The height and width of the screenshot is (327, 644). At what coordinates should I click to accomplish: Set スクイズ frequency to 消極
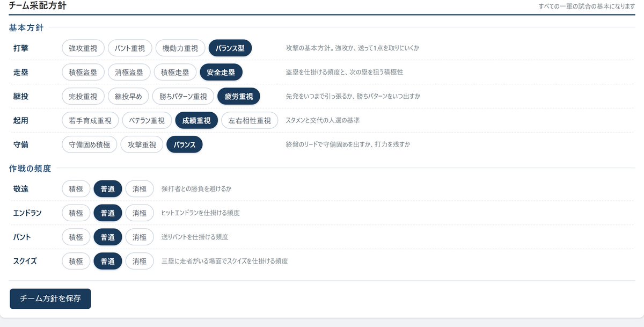(x=140, y=261)
